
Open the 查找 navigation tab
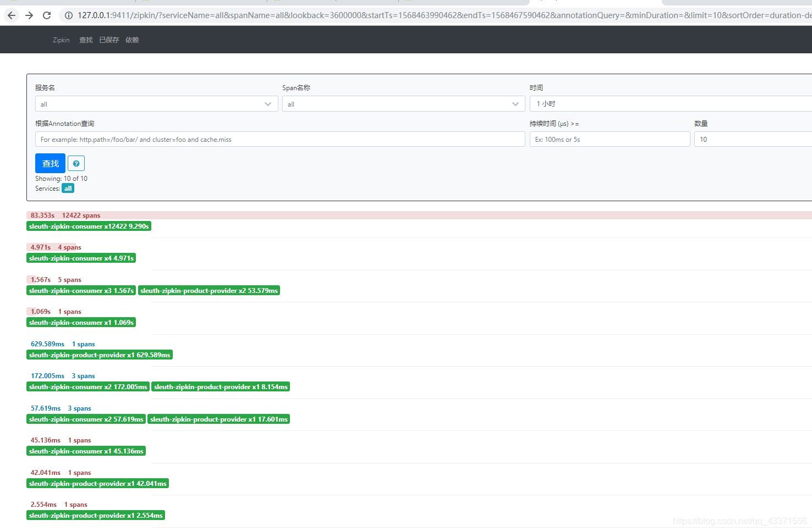pos(86,40)
